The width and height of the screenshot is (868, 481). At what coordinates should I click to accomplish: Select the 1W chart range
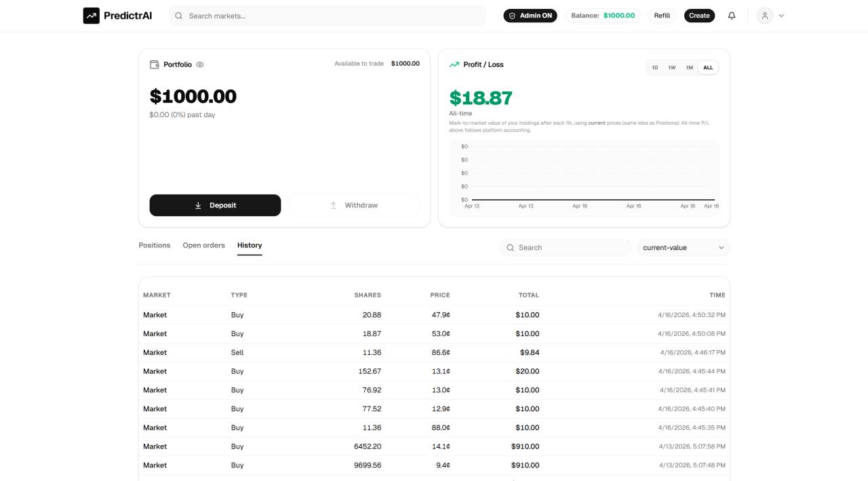[x=672, y=68]
